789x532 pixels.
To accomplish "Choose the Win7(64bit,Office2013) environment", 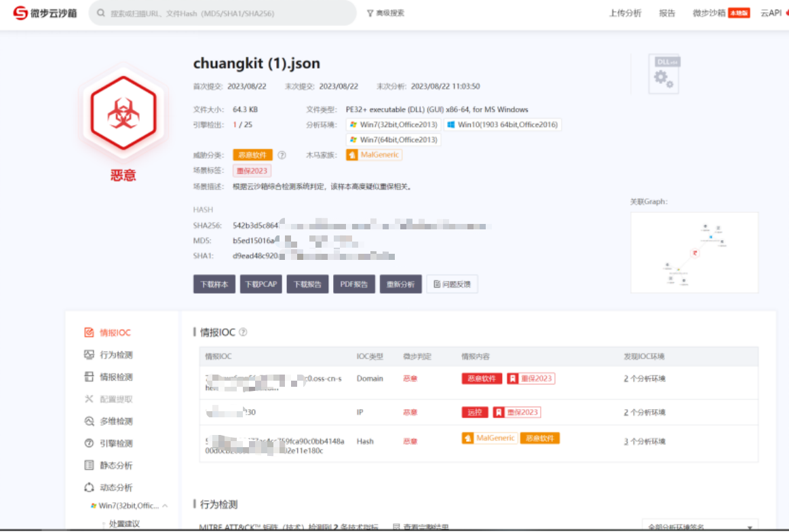I will pyautogui.click(x=393, y=140).
